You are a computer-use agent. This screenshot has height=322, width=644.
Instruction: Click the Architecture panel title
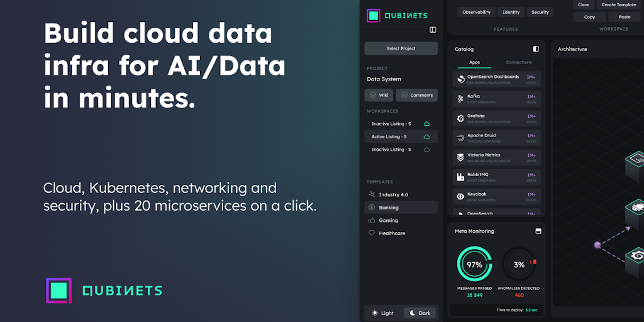click(x=572, y=49)
